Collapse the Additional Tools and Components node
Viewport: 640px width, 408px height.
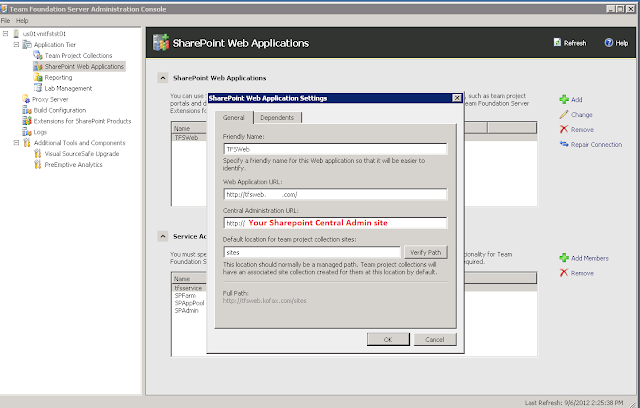point(16,143)
